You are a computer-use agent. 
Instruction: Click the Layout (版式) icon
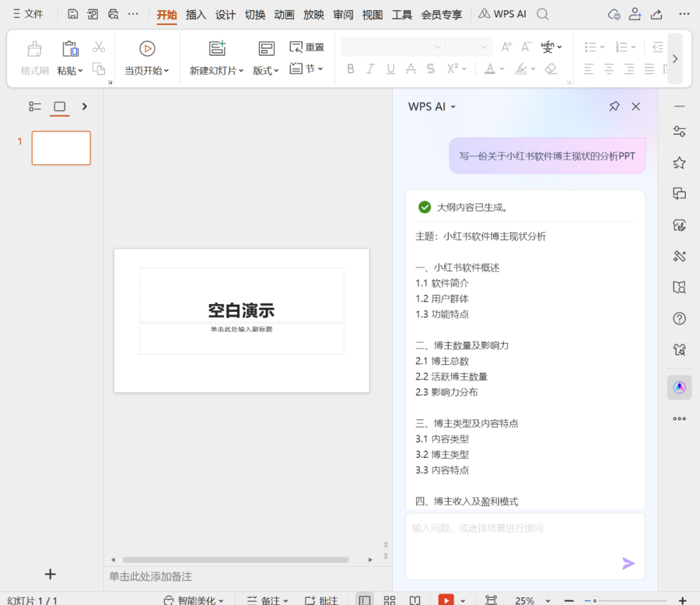pyautogui.click(x=266, y=49)
